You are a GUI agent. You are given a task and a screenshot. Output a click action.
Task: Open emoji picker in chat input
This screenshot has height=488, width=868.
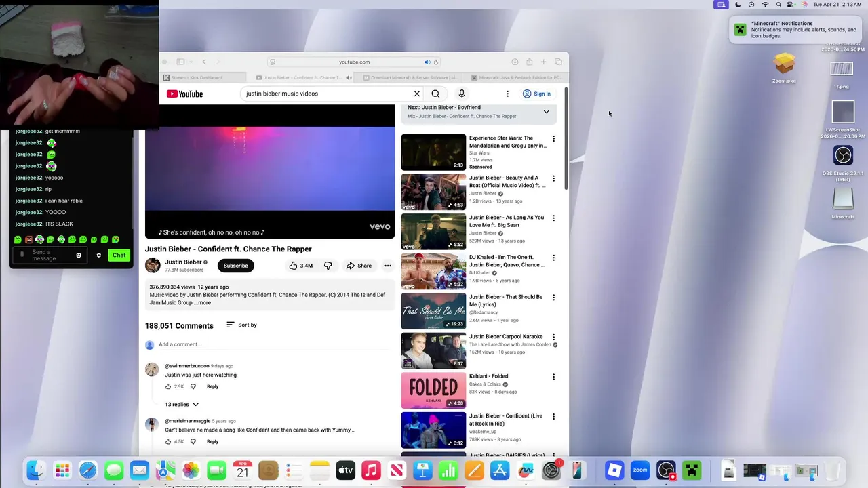tap(79, 256)
